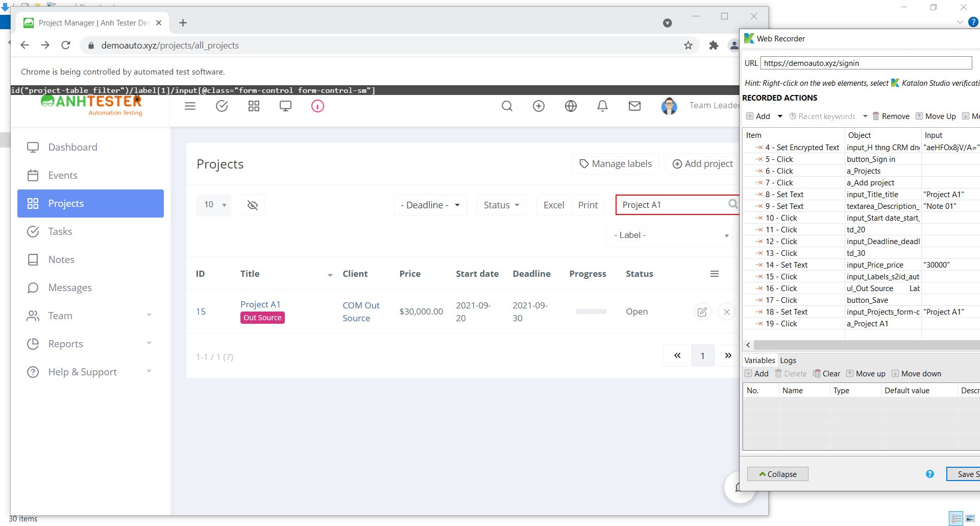
Task: Open the todo checkmark icon in top bar
Action: tap(222, 106)
